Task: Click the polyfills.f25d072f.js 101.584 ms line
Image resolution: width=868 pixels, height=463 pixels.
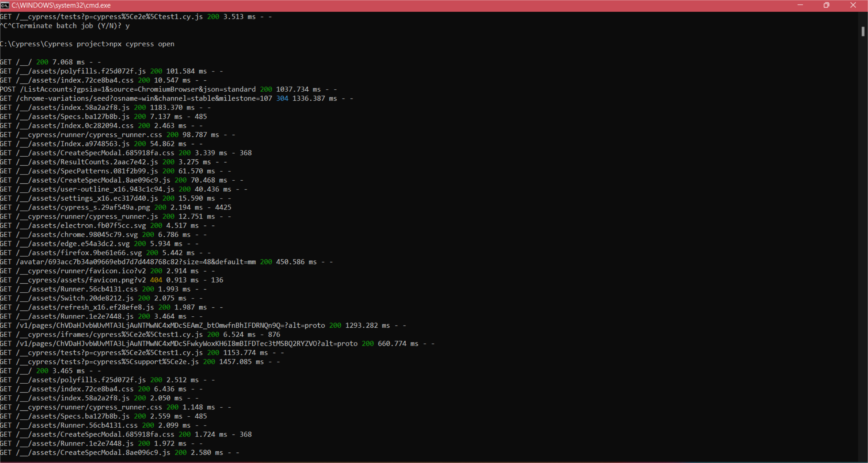Action: pos(111,71)
